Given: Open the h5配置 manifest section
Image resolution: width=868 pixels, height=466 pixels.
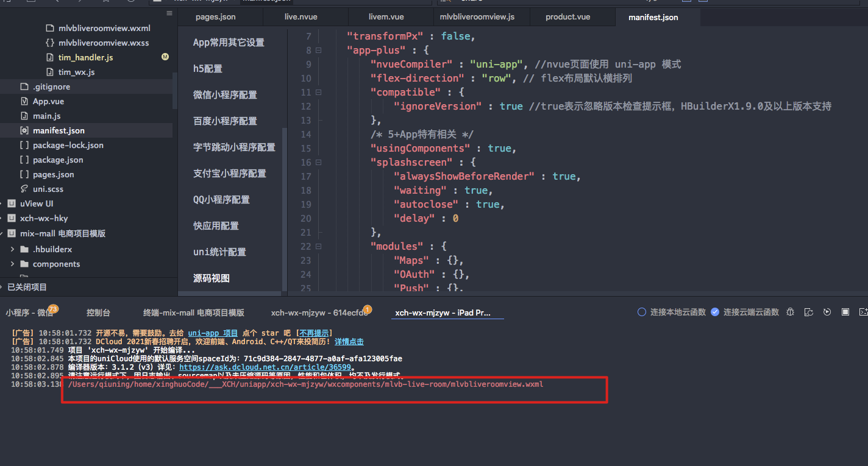Looking at the screenshot, I should 208,69.
